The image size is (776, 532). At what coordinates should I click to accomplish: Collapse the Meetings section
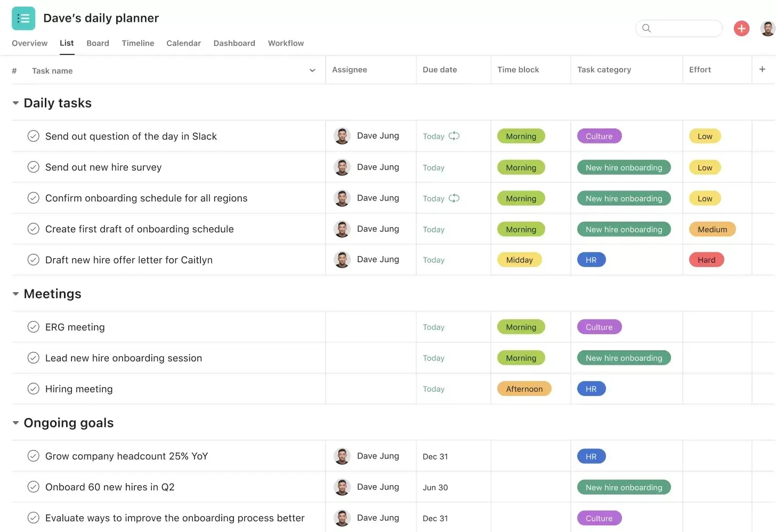(15, 294)
